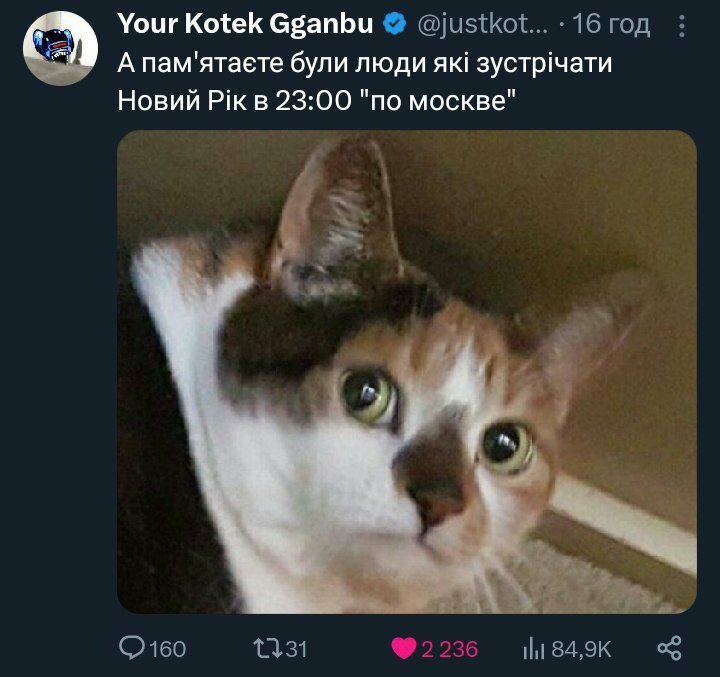Click the share icon
The height and width of the screenshot is (677, 720).
click(669, 649)
